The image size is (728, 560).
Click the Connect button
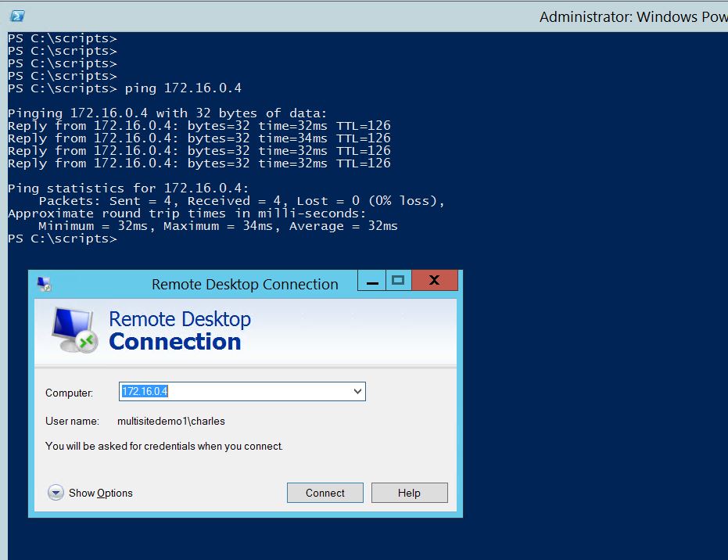pyautogui.click(x=325, y=493)
